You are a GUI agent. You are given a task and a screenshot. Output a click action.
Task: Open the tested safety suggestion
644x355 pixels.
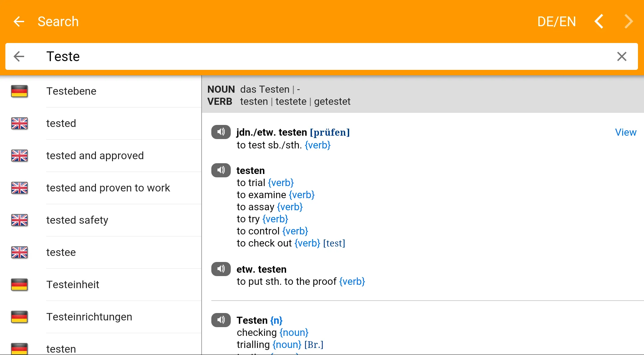[77, 220]
